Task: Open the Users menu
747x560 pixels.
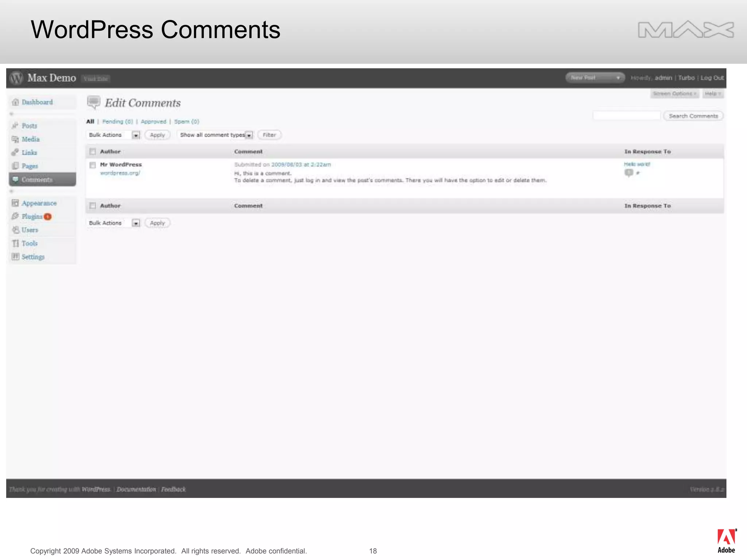Action: pyautogui.click(x=30, y=230)
